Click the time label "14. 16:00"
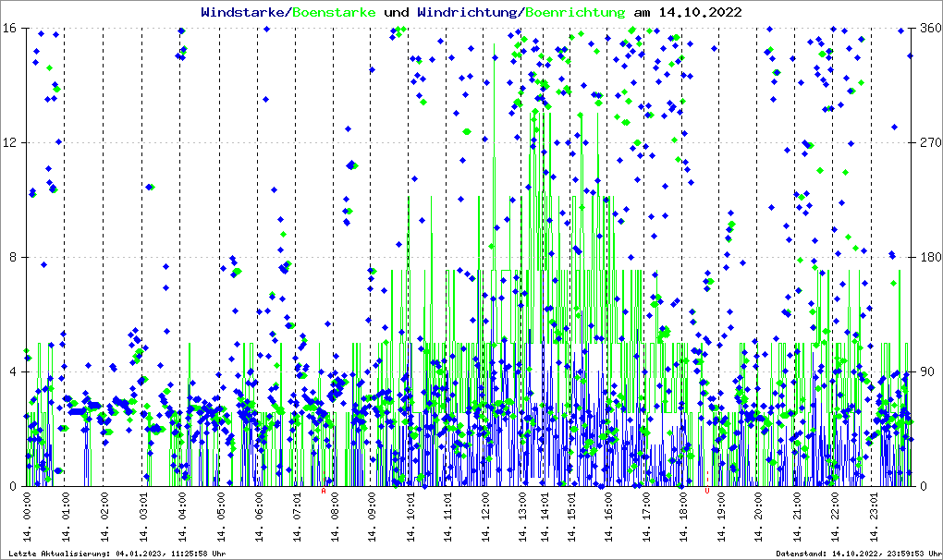Screen dimensions: 943x560 pyautogui.click(x=608, y=517)
